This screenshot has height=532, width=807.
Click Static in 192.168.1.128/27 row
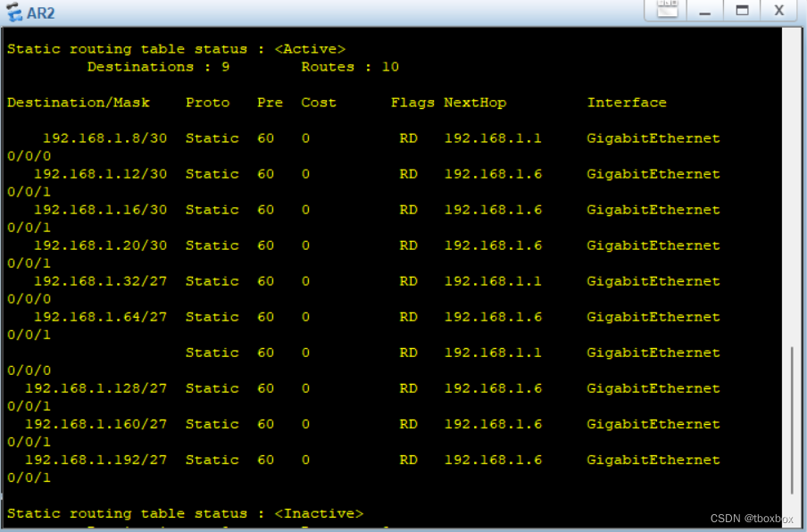[x=212, y=388]
